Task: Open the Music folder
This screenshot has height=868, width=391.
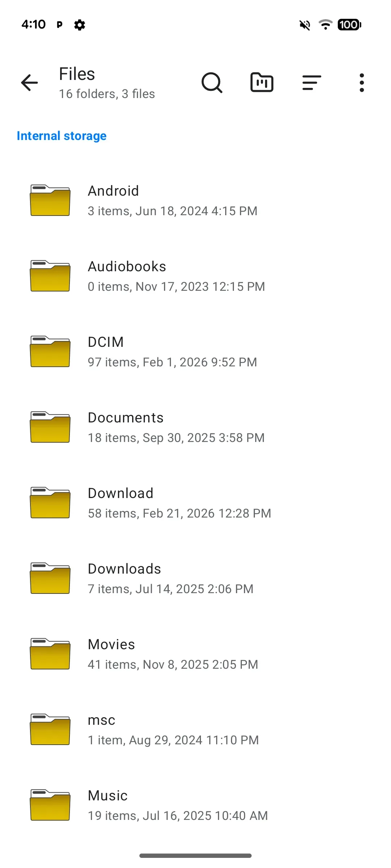Action: [x=195, y=805]
